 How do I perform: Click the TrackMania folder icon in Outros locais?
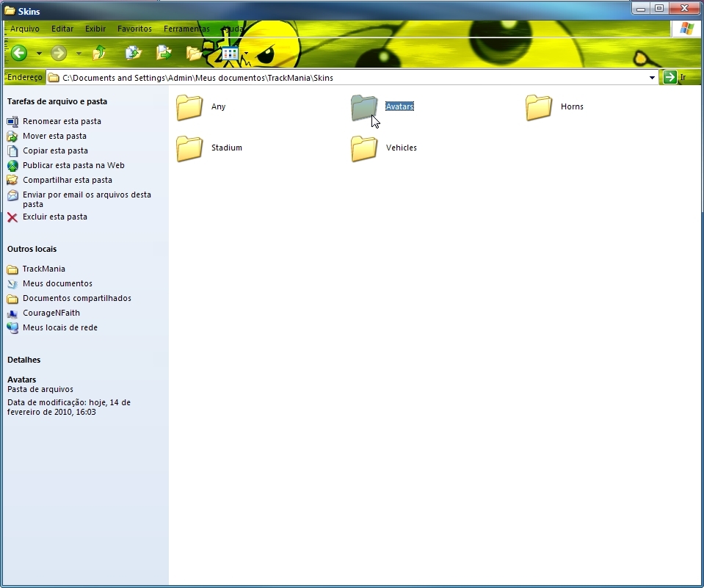point(12,269)
